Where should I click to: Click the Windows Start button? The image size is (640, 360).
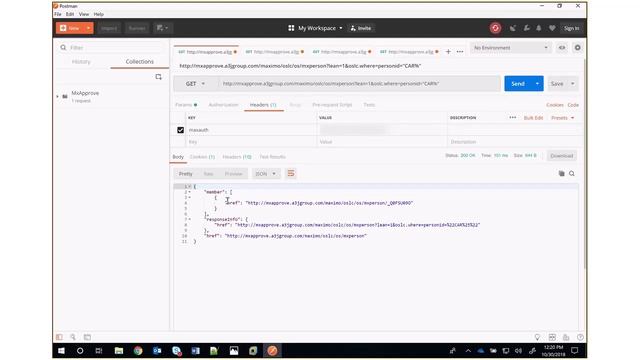tap(61, 351)
